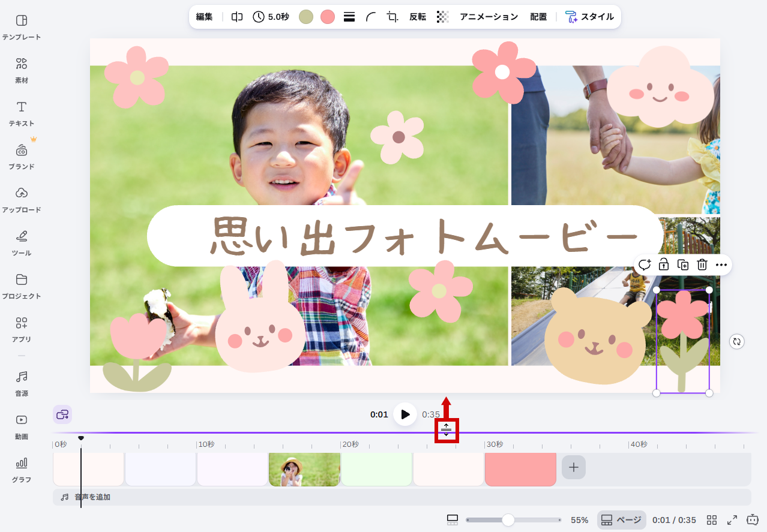Open the 配置 position menu
Image resolution: width=767 pixels, height=532 pixels.
pos(538,17)
